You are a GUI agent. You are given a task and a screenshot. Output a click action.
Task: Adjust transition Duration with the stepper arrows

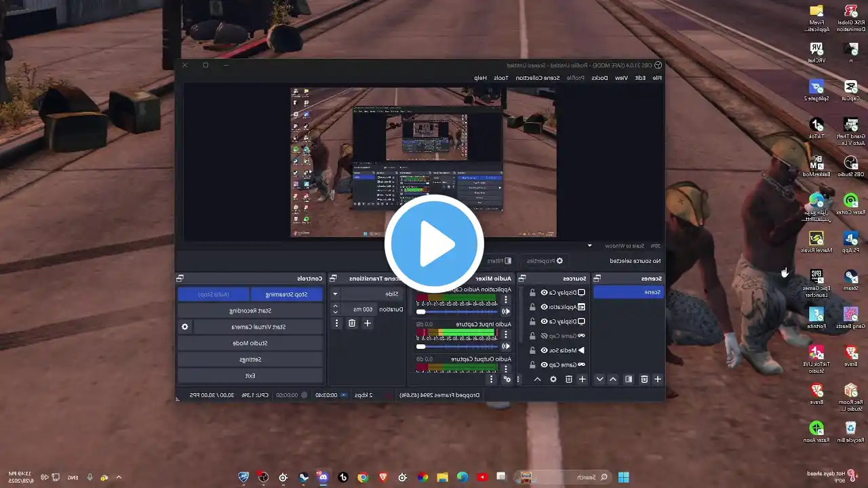point(335,309)
